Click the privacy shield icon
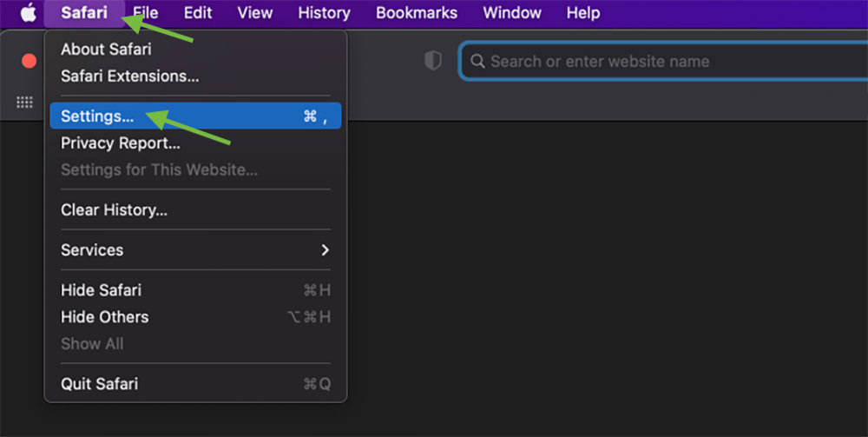This screenshot has width=868, height=437. pyautogui.click(x=433, y=61)
